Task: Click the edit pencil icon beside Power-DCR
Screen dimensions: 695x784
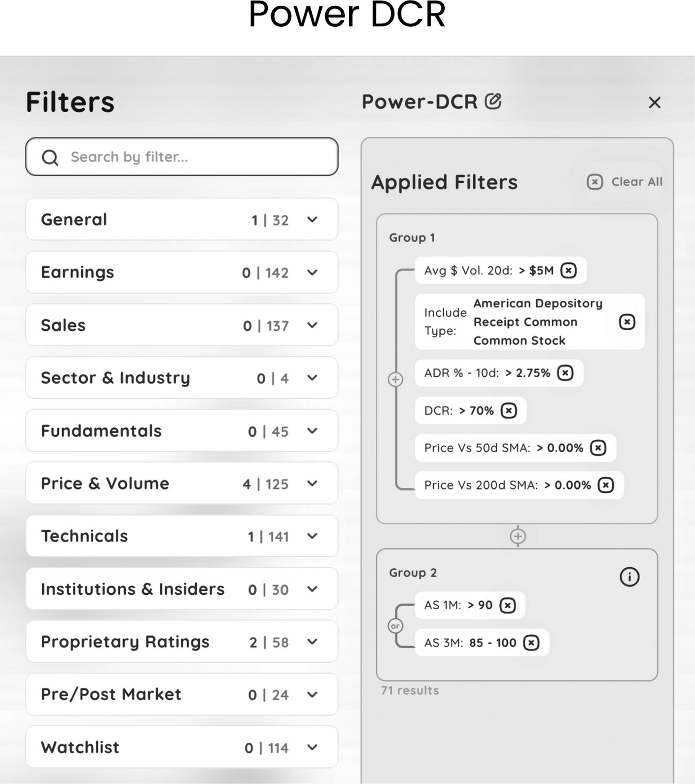Action: pyautogui.click(x=493, y=101)
